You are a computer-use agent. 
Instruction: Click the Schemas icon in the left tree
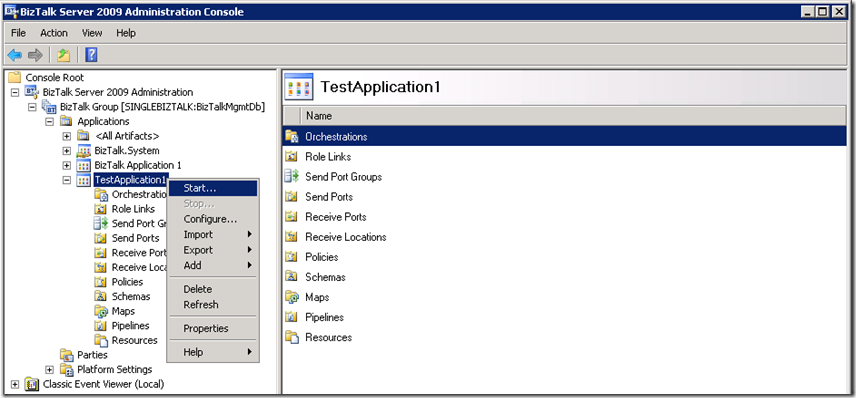pyautogui.click(x=100, y=296)
